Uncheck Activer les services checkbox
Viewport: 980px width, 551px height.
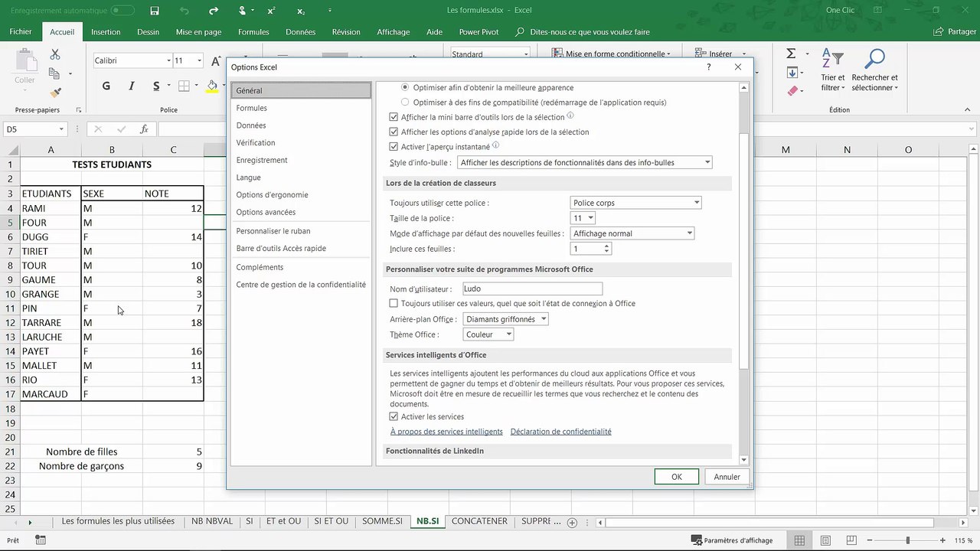(x=394, y=416)
